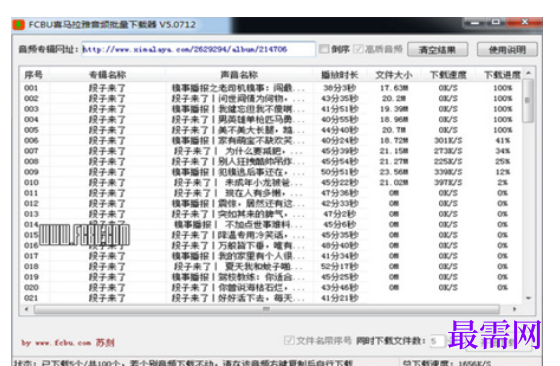Click the album URL input field
Image resolution: width=560 pixels, height=366 pixels.
[199, 49]
